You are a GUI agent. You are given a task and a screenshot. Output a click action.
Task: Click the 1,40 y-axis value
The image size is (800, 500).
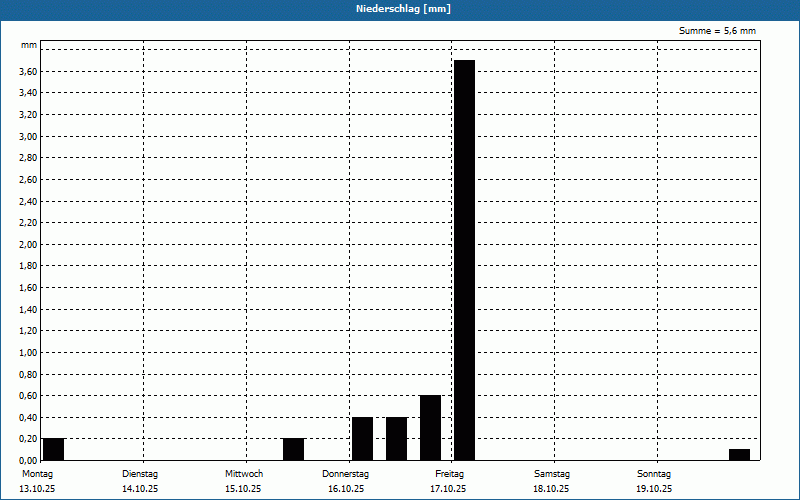(28, 309)
